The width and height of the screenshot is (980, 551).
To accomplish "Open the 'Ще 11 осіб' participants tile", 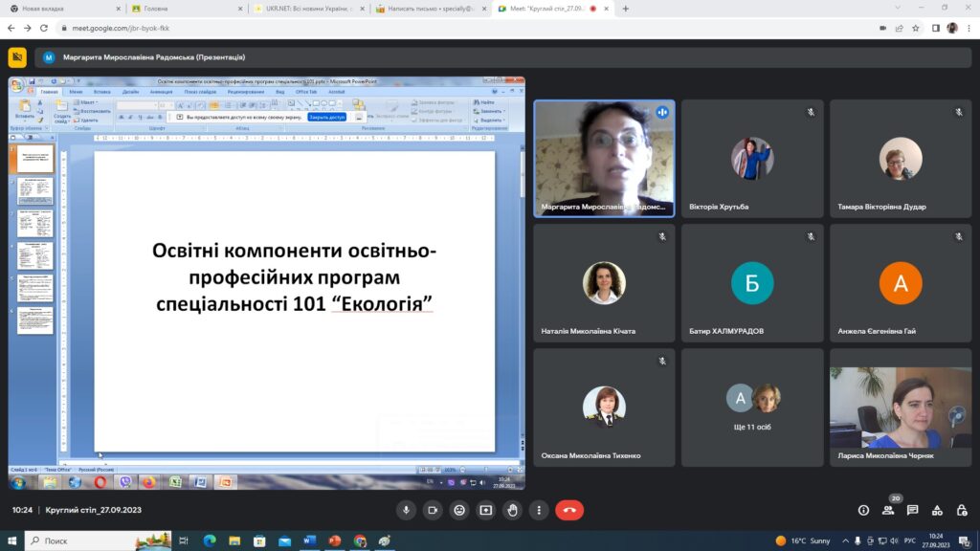I will coord(751,408).
